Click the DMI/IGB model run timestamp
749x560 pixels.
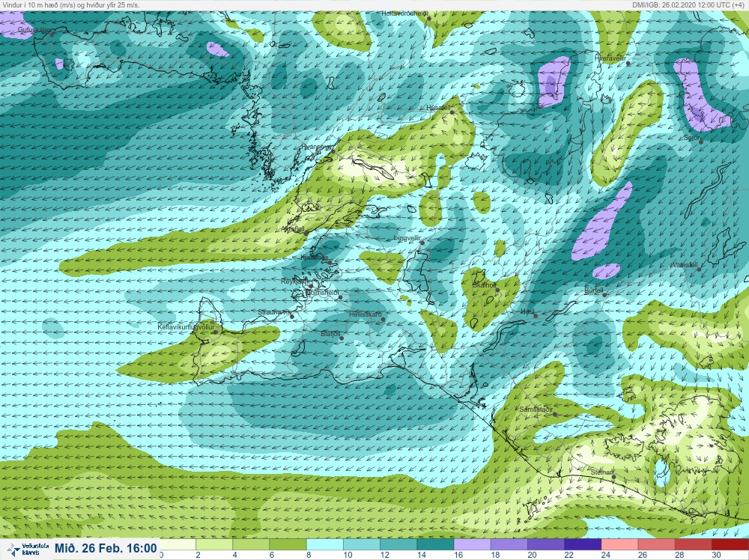click(x=690, y=4)
